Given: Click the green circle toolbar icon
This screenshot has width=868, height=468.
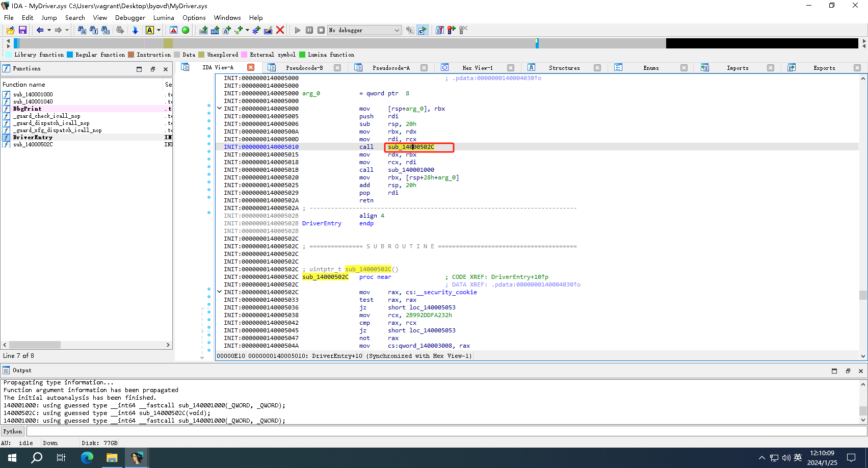Looking at the screenshot, I should 186,30.
